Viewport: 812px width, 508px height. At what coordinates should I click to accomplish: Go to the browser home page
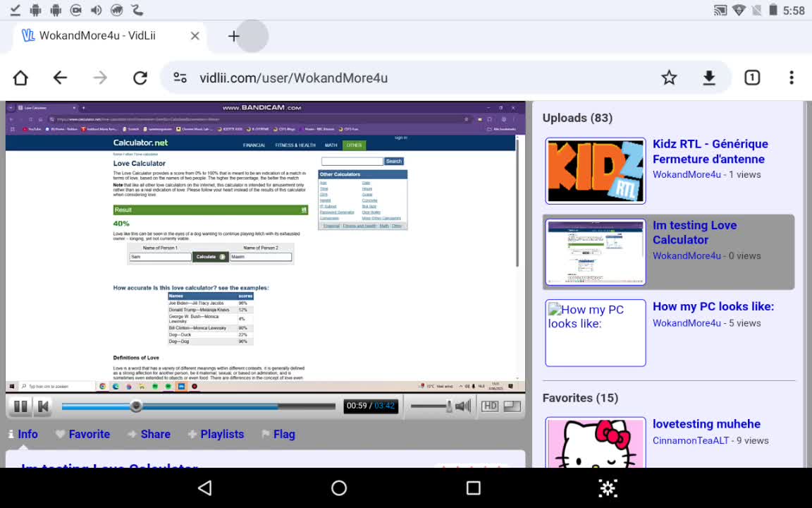[x=20, y=78]
